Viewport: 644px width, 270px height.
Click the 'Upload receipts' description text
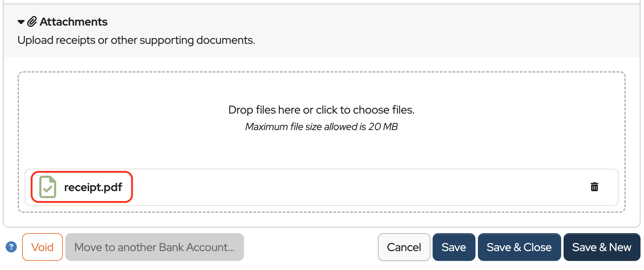[x=136, y=40]
